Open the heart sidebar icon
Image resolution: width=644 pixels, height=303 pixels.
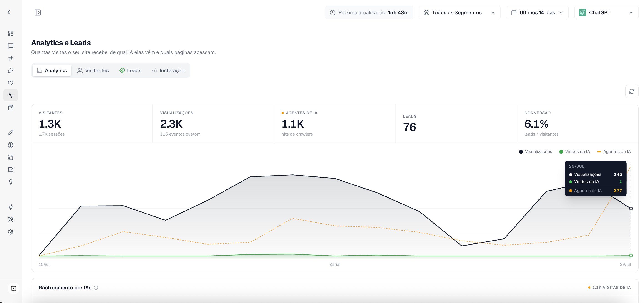tap(10, 83)
